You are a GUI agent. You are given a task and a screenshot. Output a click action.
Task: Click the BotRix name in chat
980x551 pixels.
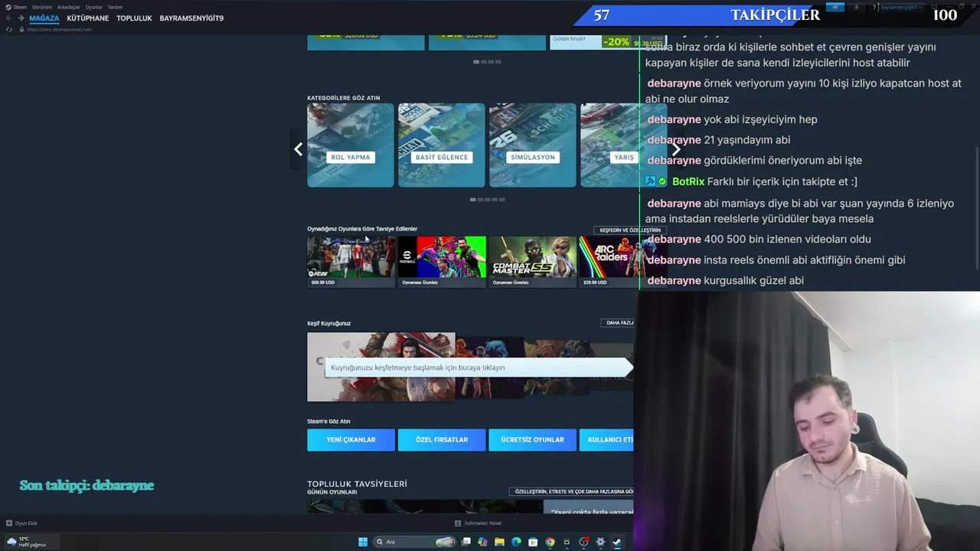pyautogui.click(x=688, y=181)
